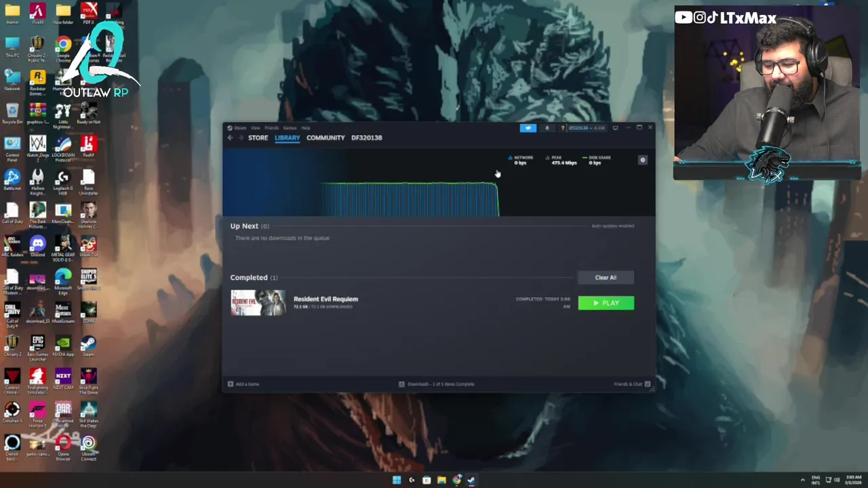Click the Steam help question mark

pos(562,127)
